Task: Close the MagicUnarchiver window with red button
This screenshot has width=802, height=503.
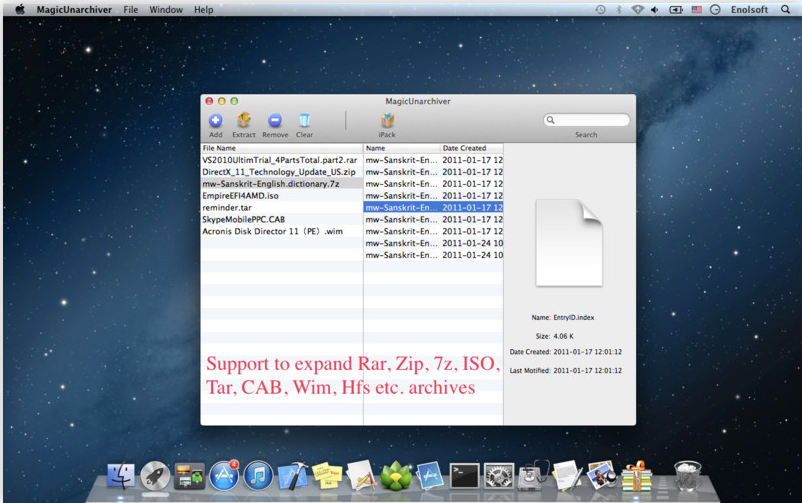Action: [209, 101]
